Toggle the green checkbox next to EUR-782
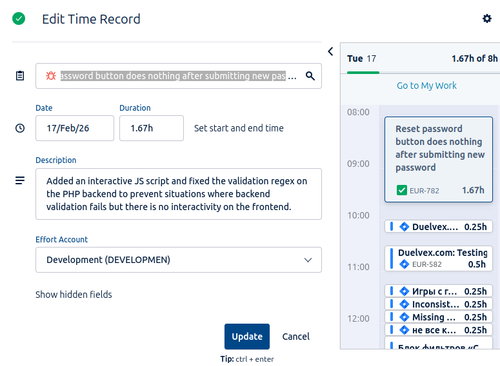Viewport: 500px width, 366px height. [402, 190]
